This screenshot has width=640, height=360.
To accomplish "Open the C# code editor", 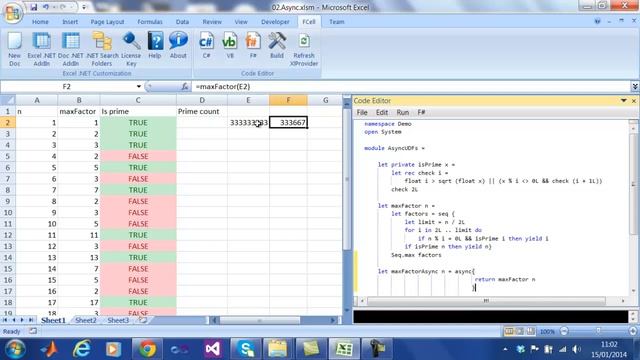I will pos(207,45).
